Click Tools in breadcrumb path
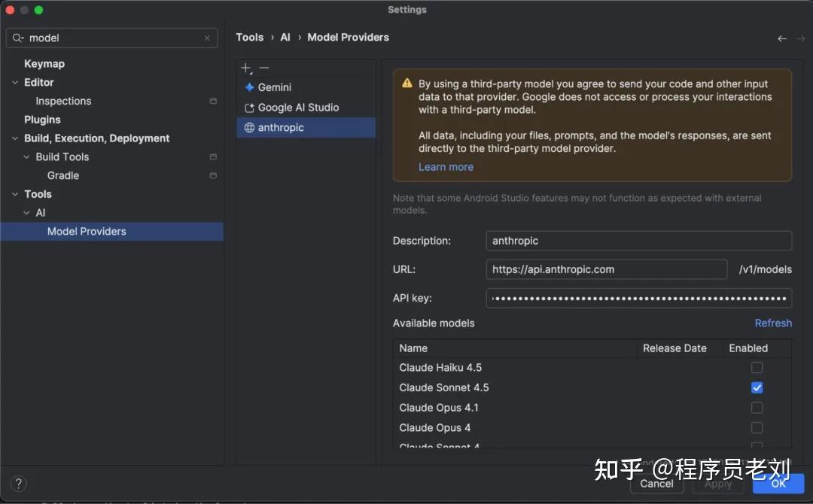813x504 pixels. [x=250, y=38]
